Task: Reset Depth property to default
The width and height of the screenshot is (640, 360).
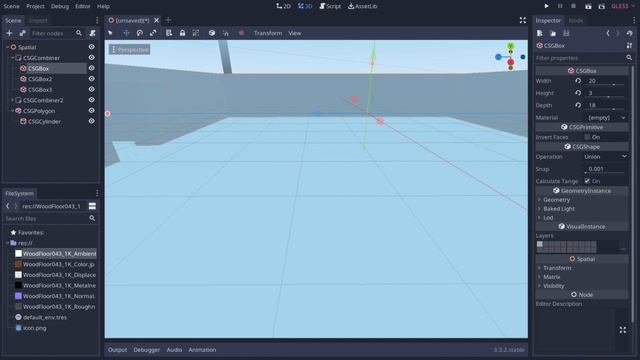Action: [x=578, y=105]
